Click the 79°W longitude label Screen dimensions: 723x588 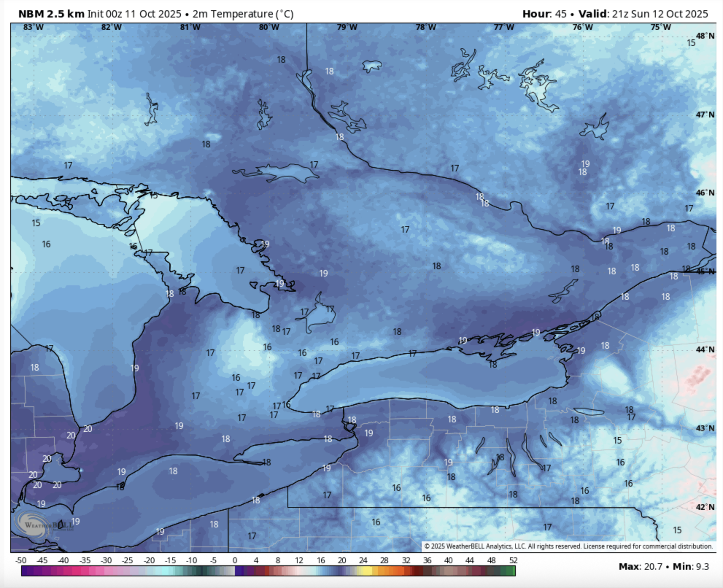point(347,27)
